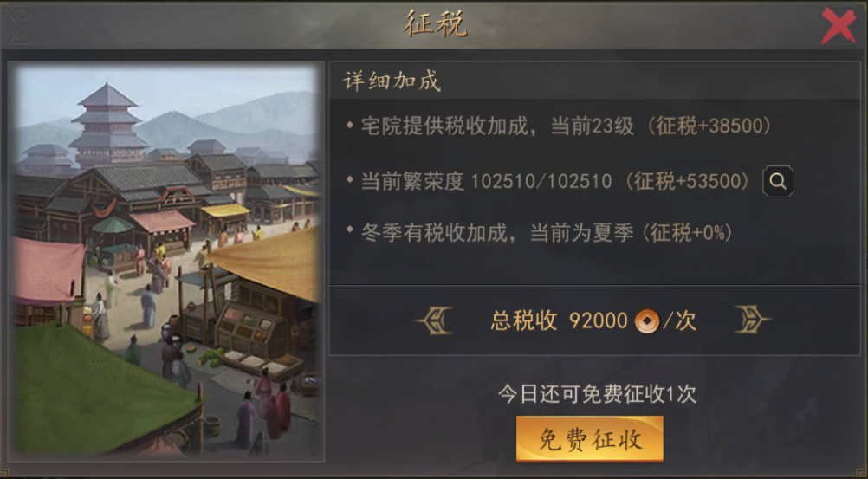This screenshot has height=479, width=868.
Task: Select the 详细加成 section header
Action: (392, 81)
